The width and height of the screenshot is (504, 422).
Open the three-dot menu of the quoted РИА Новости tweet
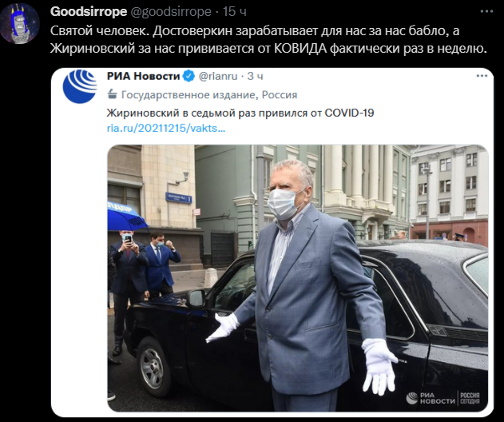point(482,76)
